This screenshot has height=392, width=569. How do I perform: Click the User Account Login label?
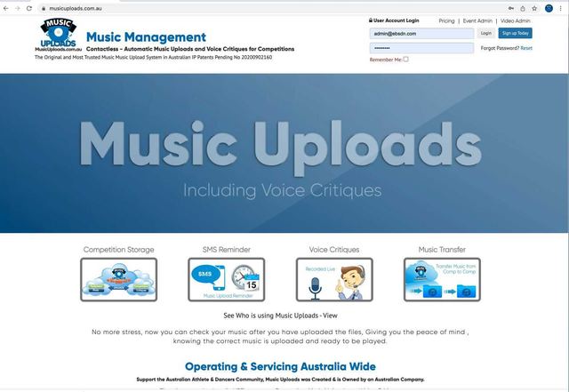point(394,20)
